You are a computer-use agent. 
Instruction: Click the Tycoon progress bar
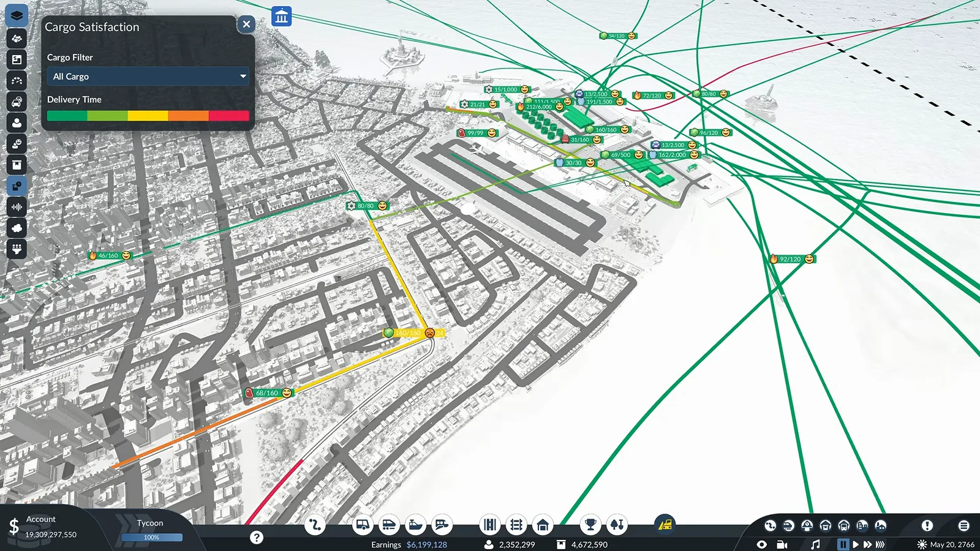coord(151,538)
